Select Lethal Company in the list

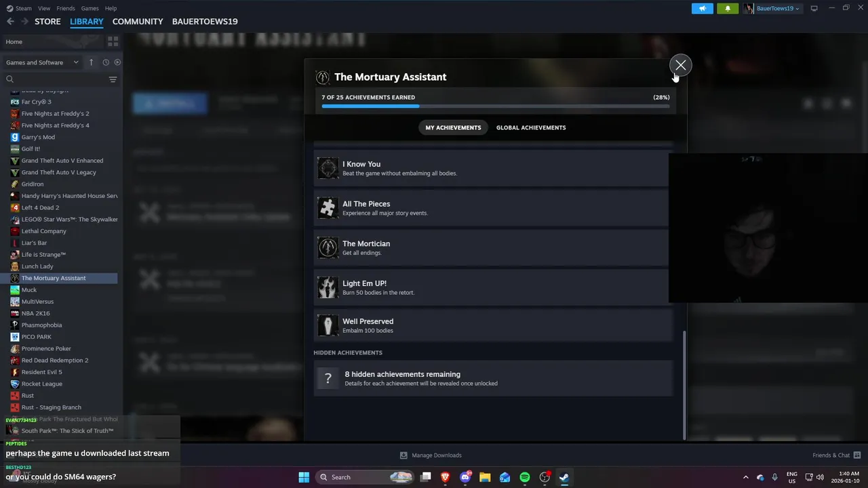39,231
